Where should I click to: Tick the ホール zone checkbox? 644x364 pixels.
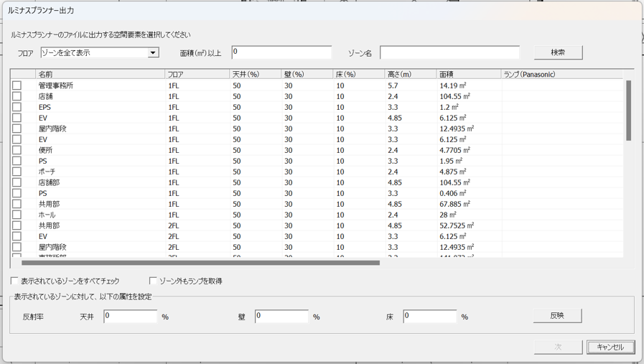[17, 215]
